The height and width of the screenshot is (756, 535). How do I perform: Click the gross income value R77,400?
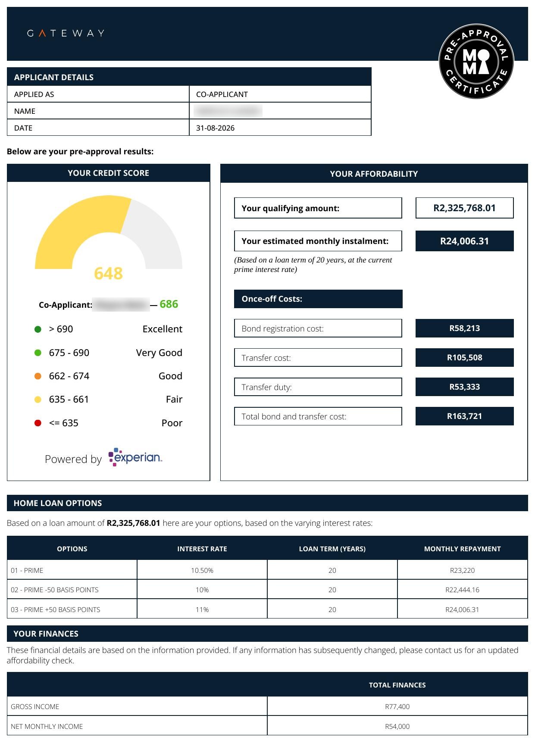click(x=397, y=706)
